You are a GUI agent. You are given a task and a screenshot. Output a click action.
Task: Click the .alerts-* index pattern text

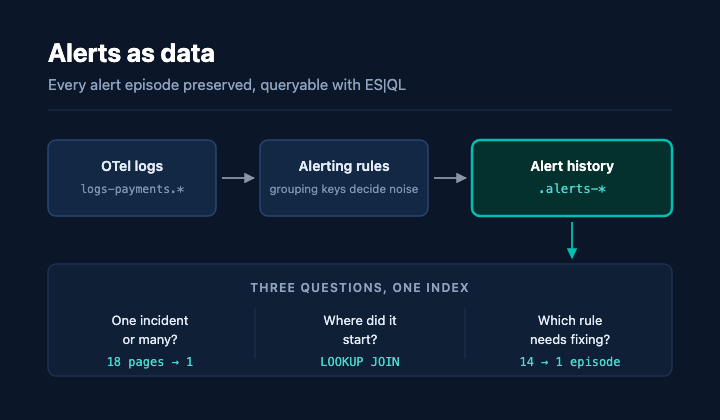(x=572, y=189)
